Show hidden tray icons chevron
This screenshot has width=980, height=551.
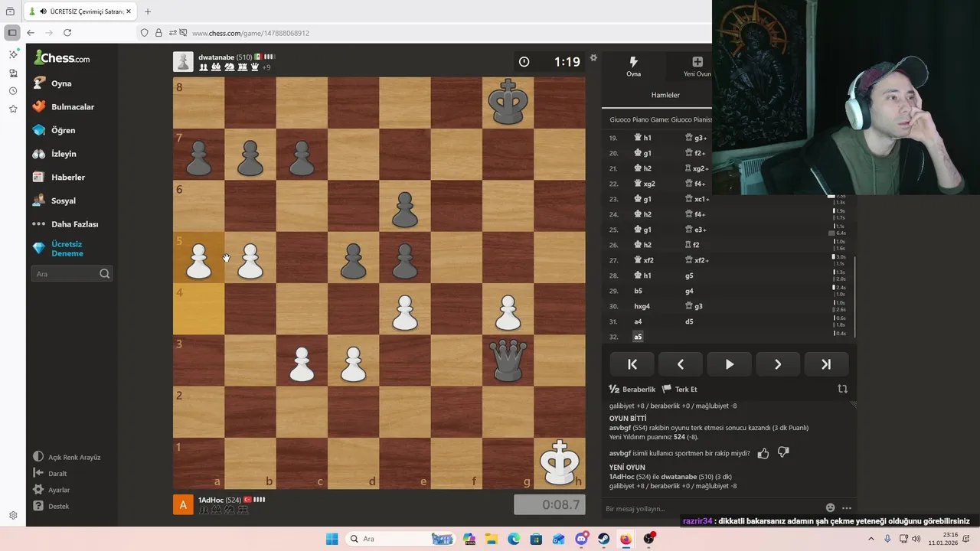871,539
